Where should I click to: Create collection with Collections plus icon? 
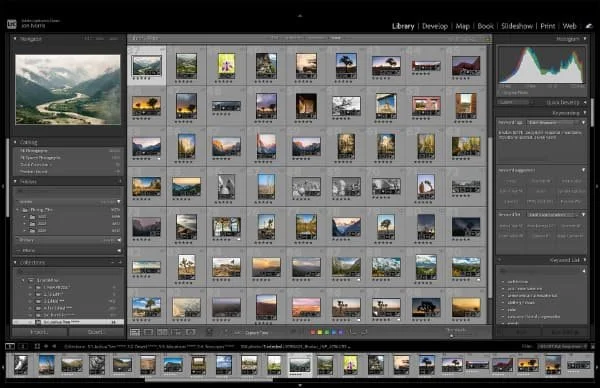(120, 262)
